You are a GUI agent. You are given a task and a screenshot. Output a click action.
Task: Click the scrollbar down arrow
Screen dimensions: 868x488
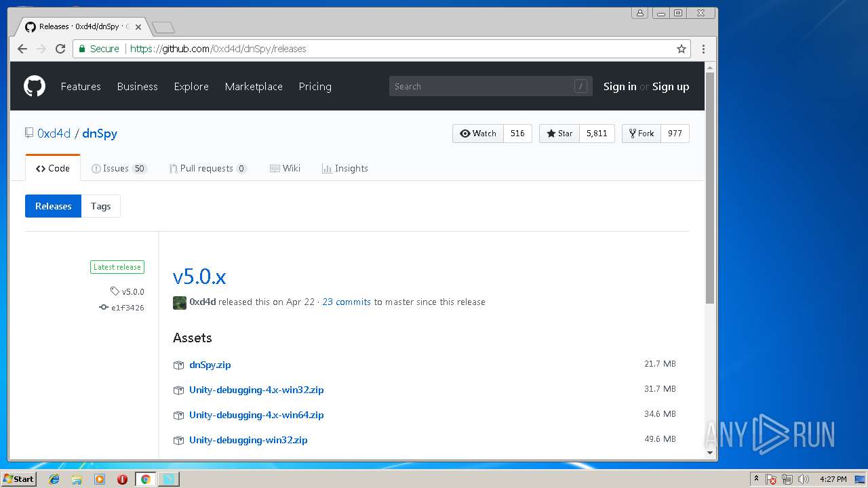(710, 453)
